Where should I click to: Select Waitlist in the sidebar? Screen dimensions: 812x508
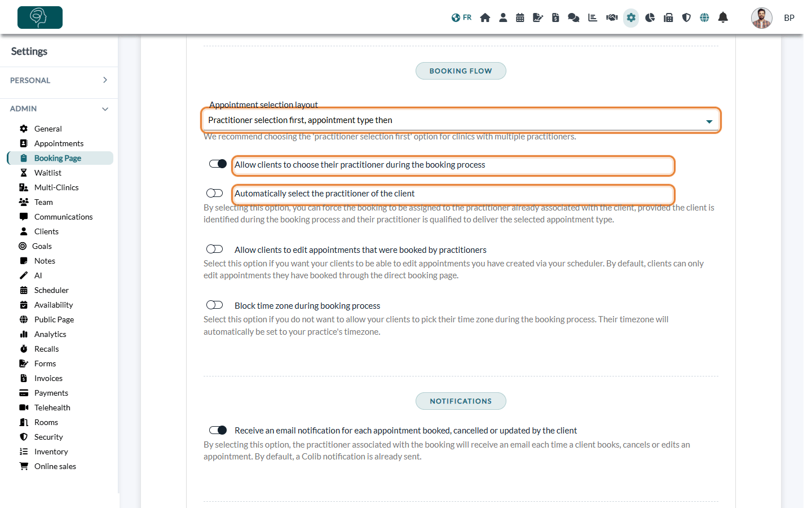point(48,173)
